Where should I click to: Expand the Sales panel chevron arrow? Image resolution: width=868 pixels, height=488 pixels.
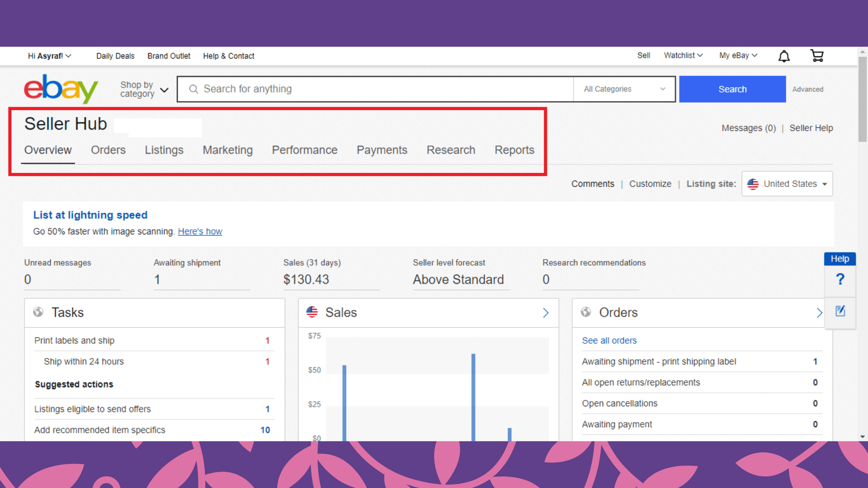pyautogui.click(x=546, y=313)
